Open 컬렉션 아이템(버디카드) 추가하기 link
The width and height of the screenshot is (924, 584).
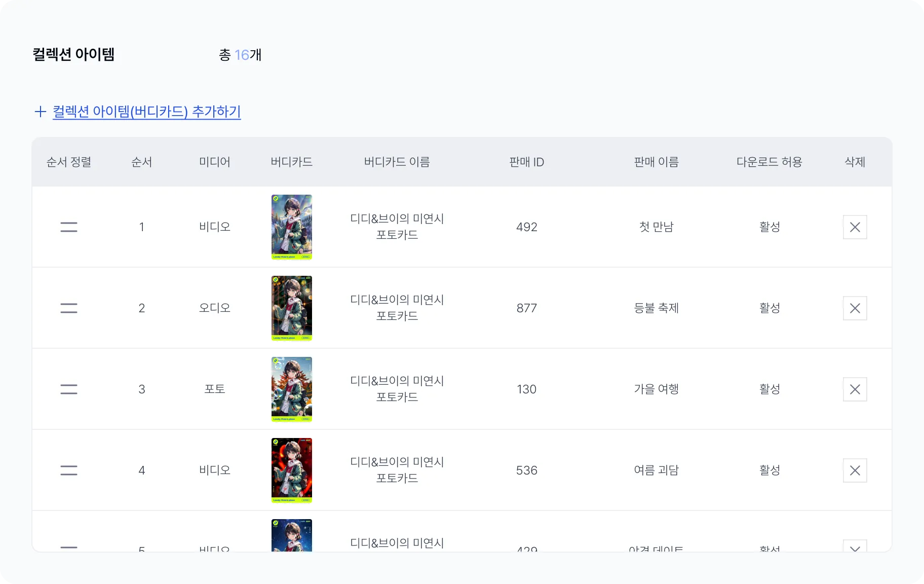point(147,112)
